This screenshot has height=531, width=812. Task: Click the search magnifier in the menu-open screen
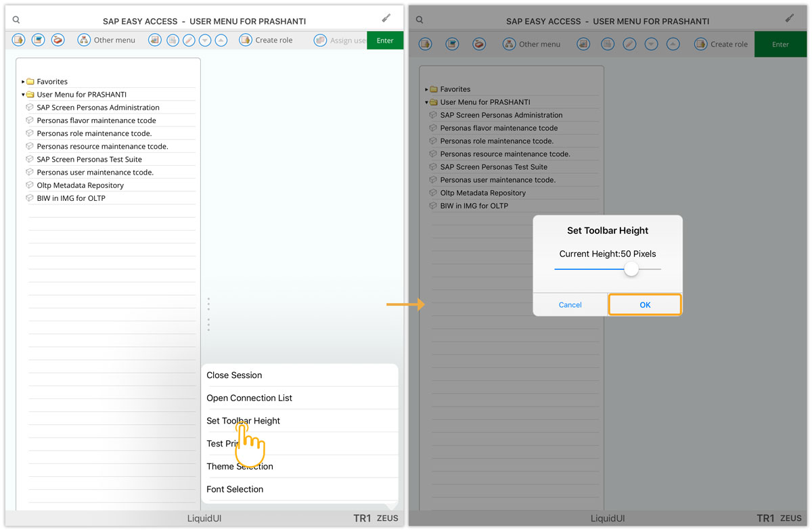[16, 20]
